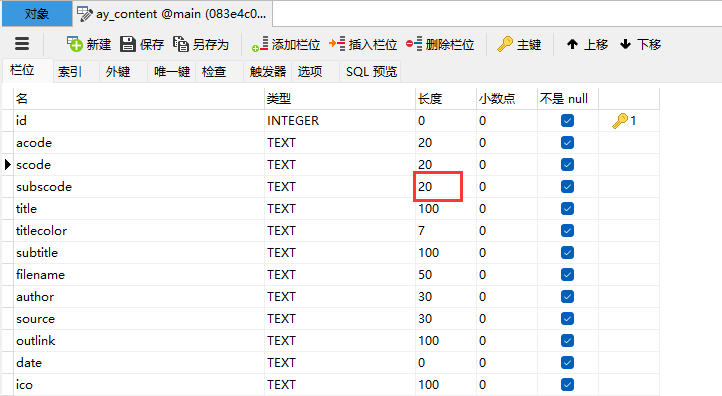722x396 pixels.
Task: Click the length 30 cell for author
Action: coord(446,297)
